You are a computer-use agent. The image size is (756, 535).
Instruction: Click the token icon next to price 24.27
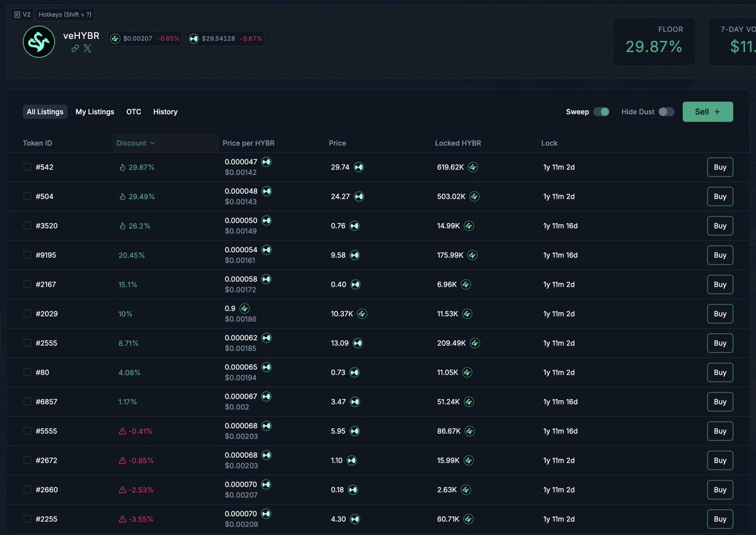point(359,197)
